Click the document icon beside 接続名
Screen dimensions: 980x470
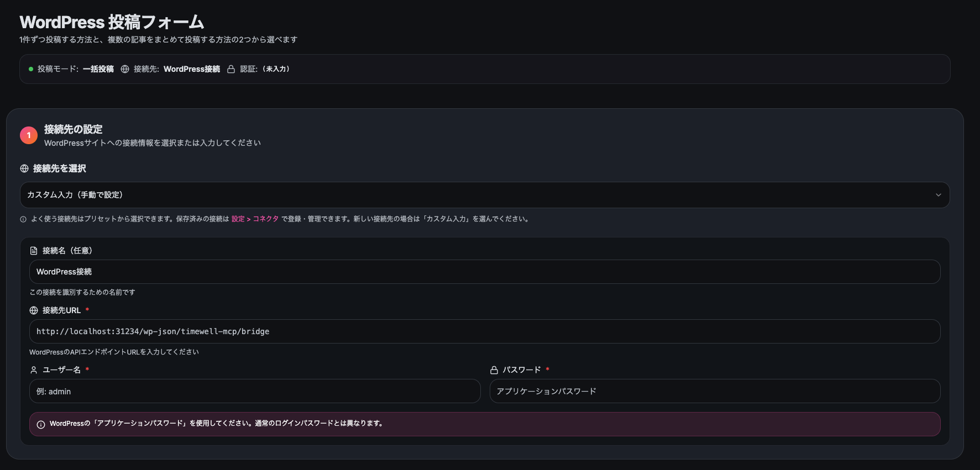[34, 251]
